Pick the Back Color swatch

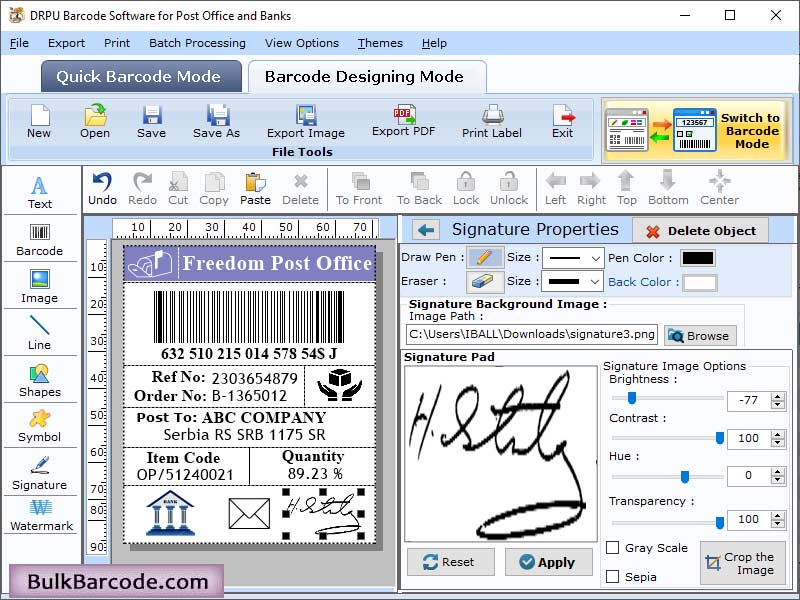tap(699, 282)
